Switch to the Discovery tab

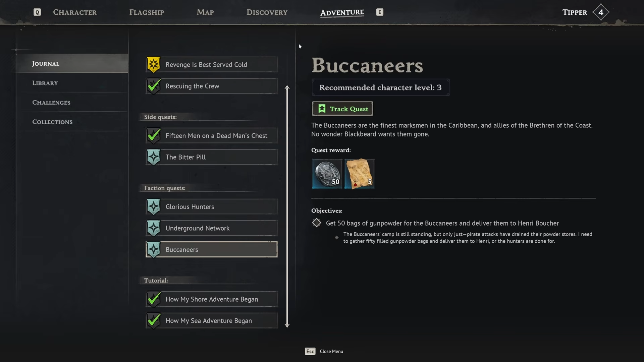coord(267,12)
